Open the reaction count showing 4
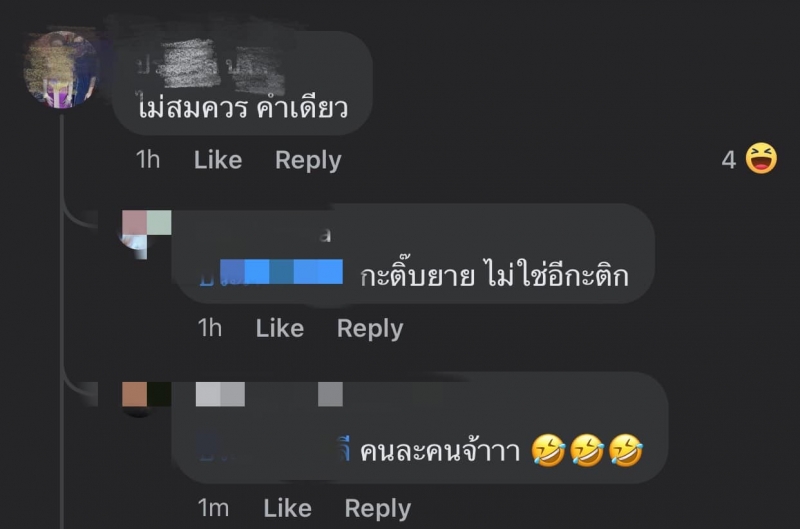Viewport: 800px width, 529px height. pyautogui.click(x=729, y=160)
